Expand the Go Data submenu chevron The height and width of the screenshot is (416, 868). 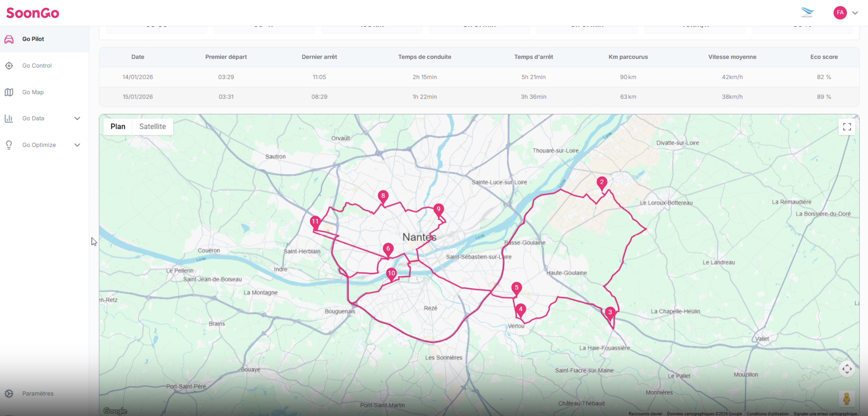[x=77, y=118]
